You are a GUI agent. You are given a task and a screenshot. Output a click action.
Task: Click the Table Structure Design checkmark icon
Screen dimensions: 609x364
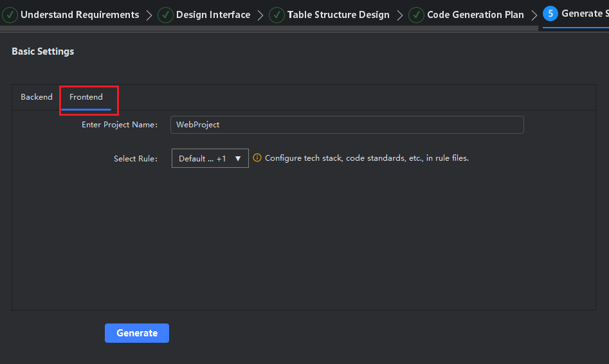tap(277, 15)
